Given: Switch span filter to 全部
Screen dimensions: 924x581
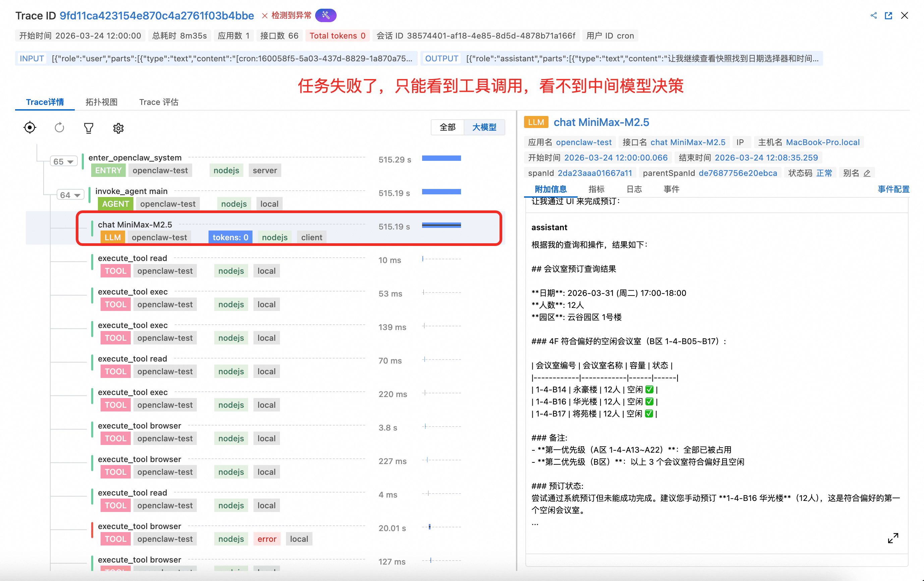Looking at the screenshot, I should [x=448, y=127].
